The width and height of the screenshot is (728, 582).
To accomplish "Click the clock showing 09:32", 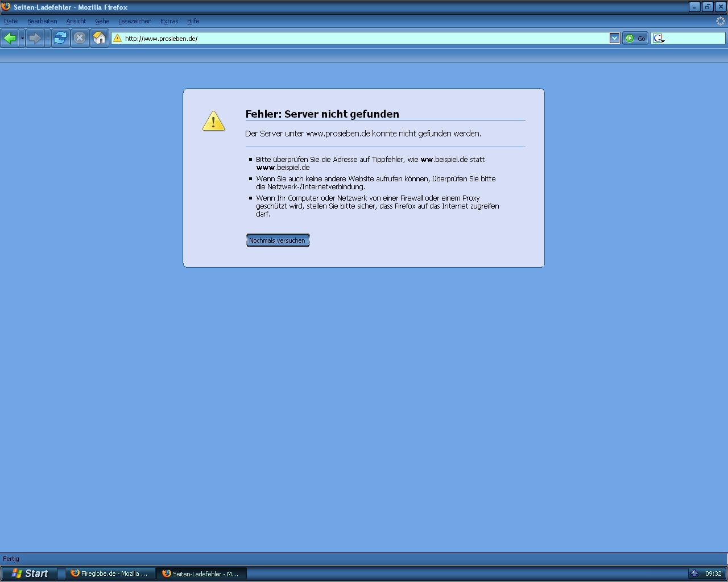I will 713,573.
